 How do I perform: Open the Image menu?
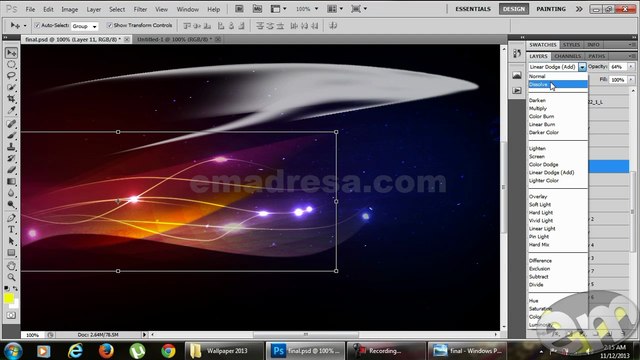69,9
